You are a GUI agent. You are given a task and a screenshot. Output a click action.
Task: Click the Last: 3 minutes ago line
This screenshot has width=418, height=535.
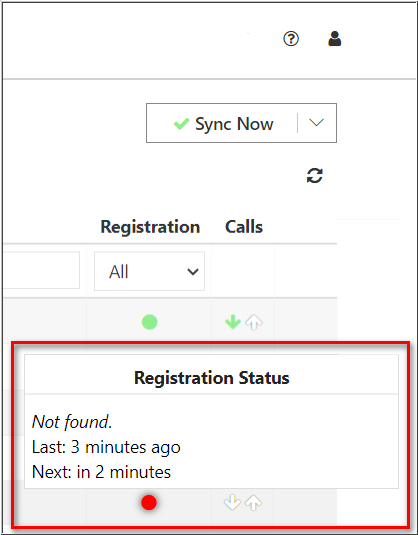pyautogui.click(x=106, y=447)
